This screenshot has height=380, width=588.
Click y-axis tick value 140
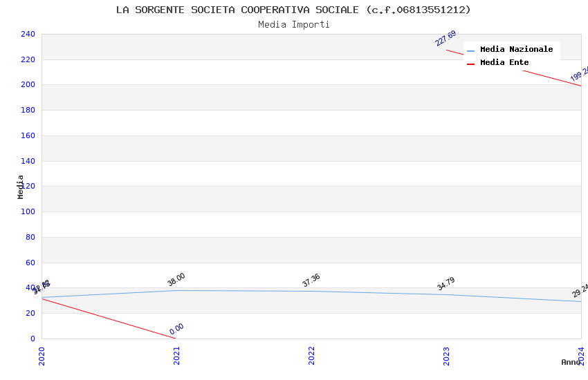point(28,161)
